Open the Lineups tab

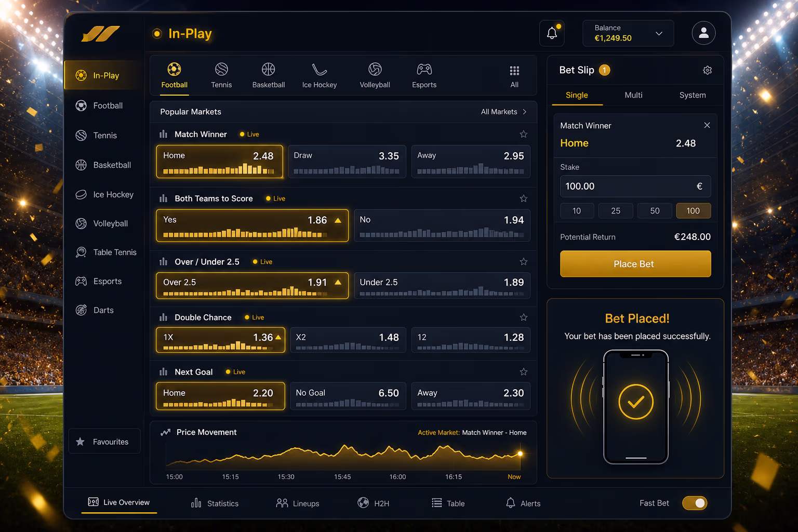(x=298, y=503)
